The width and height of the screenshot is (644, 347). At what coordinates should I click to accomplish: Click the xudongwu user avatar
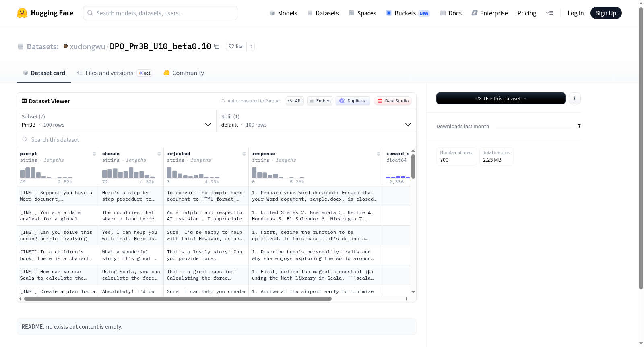[66, 46]
